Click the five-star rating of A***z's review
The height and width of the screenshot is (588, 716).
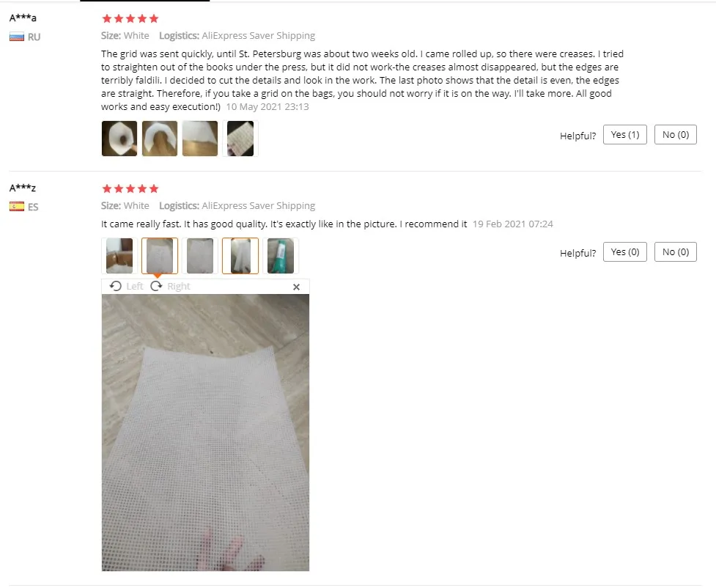(x=130, y=188)
